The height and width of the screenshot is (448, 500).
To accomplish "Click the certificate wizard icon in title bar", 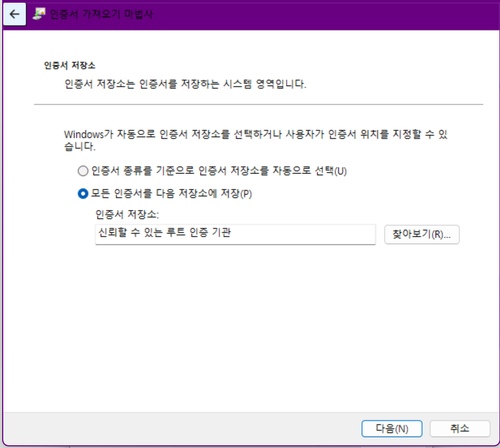I will pyautogui.click(x=39, y=14).
